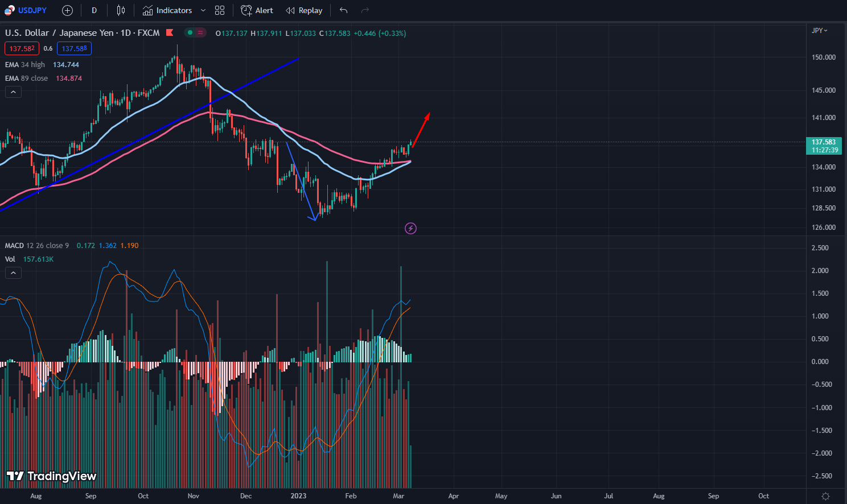The width and height of the screenshot is (847, 504).
Task: Open the JPY currency dropdown on price axis
Action: (x=819, y=30)
